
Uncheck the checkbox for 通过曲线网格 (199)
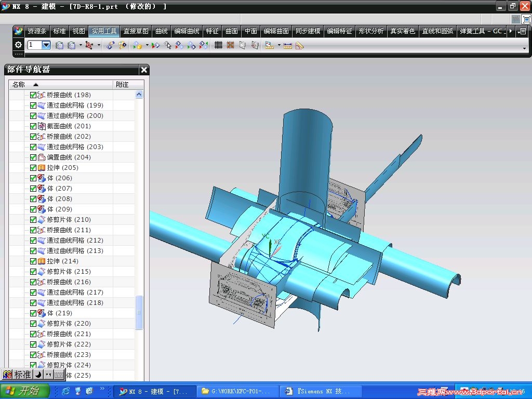[x=33, y=105]
